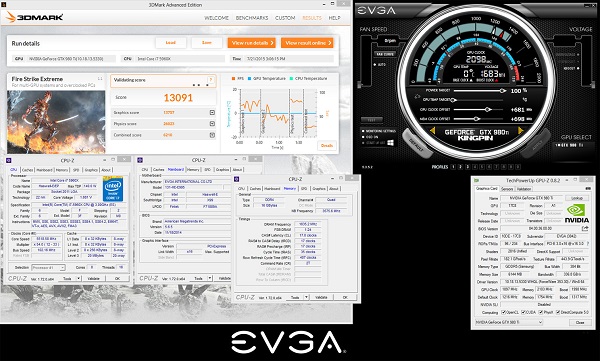
Task: Toggle KBOOST in the Voltage panel
Action: (570, 68)
